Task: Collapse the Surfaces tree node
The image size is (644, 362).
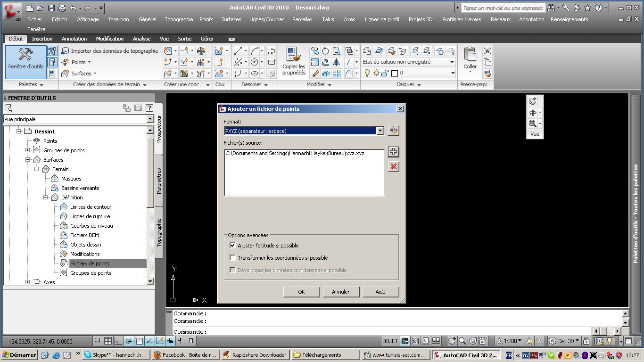Action: pyautogui.click(x=27, y=159)
